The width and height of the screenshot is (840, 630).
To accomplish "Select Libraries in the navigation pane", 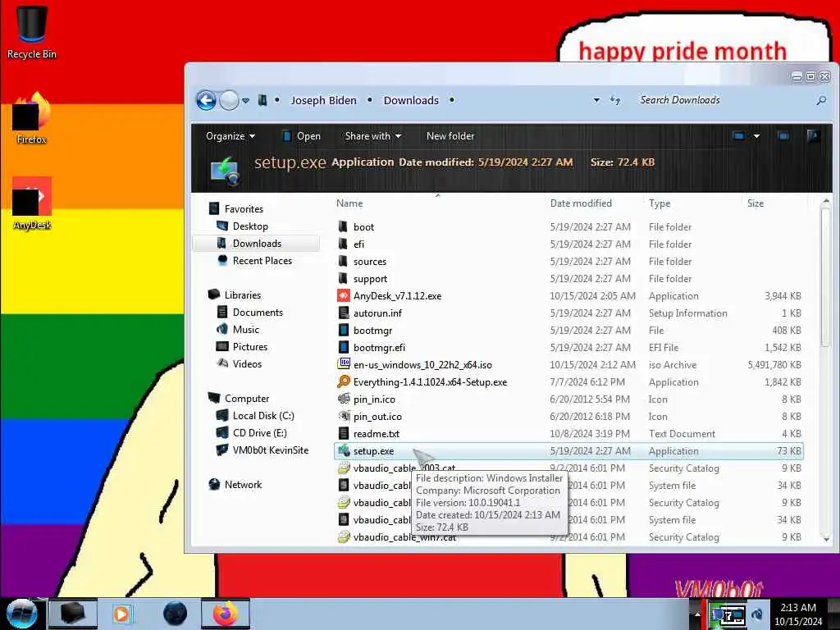I will pyautogui.click(x=242, y=295).
